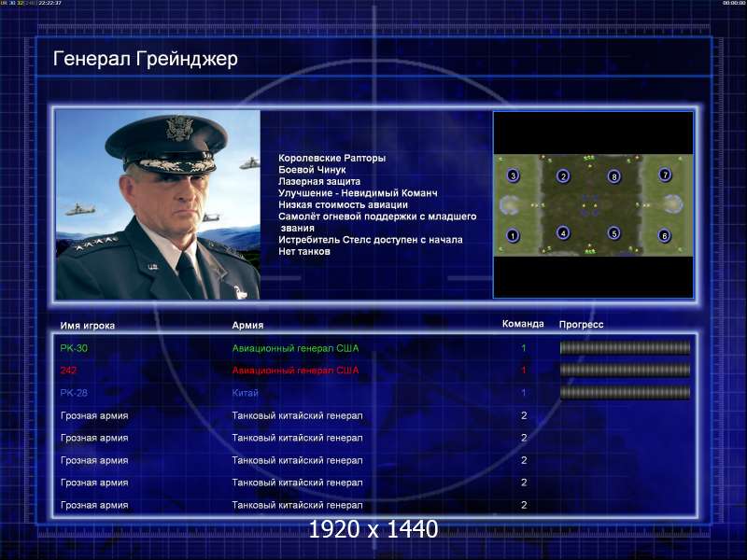Click 'Низкая стоимость авиации' text
Image resolution: width=747 pixels, height=560 pixels.
pyautogui.click(x=343, y=204)
